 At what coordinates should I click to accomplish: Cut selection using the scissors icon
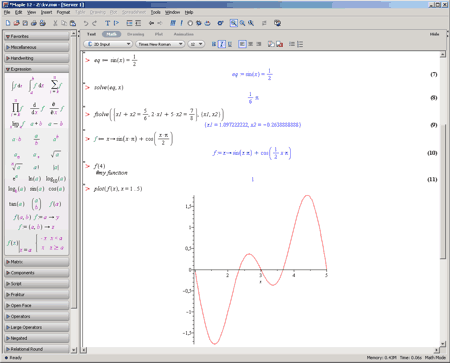point(55,23)
